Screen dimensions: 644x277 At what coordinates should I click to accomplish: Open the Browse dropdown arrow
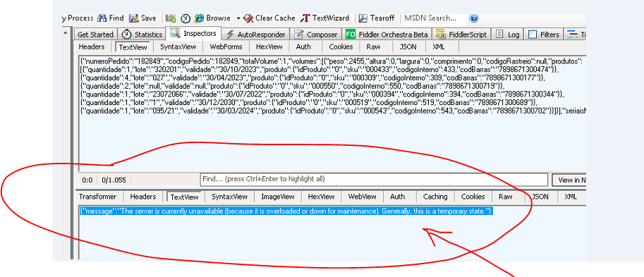click(238, 18)
